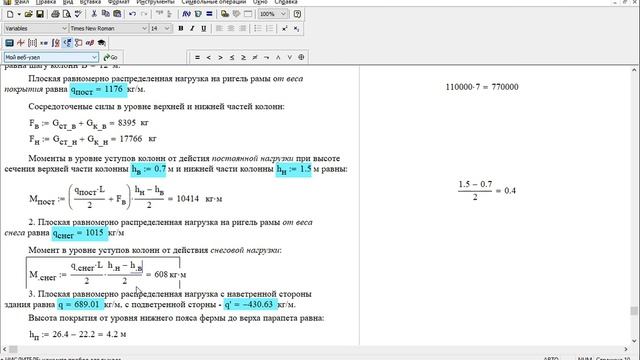Viewport: 640px width, 360px height.
Task: Cut the selection with the scissors icon
Action: click(94, 14)
